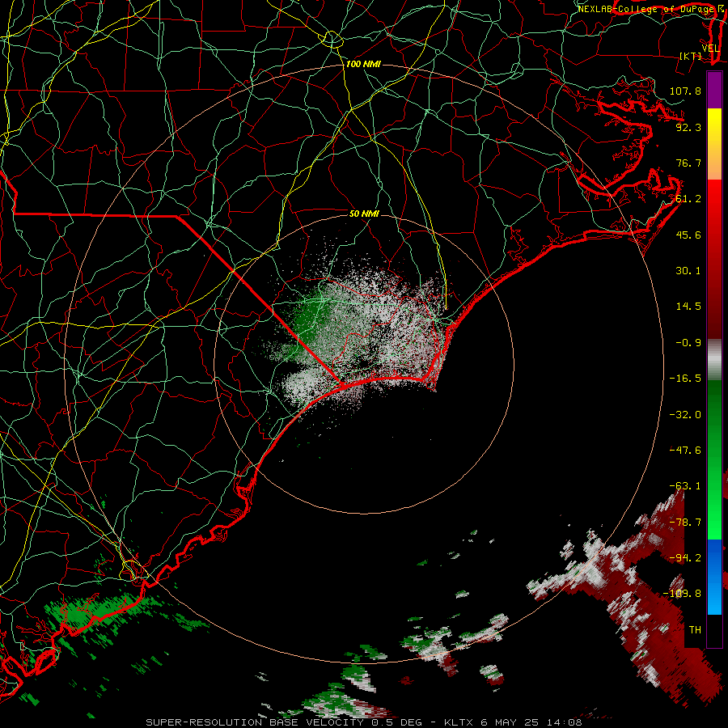Click the TH label below the scale
728x728 pixels.
pos(695,630)
